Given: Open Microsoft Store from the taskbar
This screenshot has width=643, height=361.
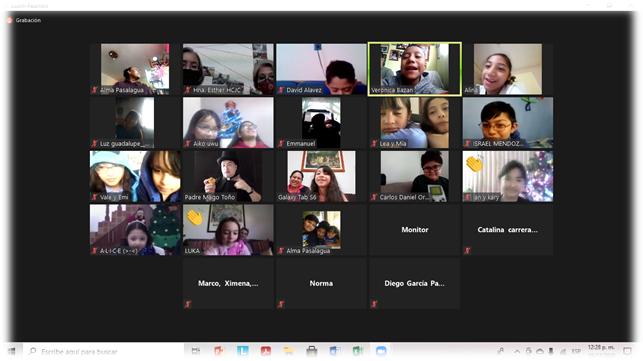Looking at the screenshot, I should click(312, 351).
